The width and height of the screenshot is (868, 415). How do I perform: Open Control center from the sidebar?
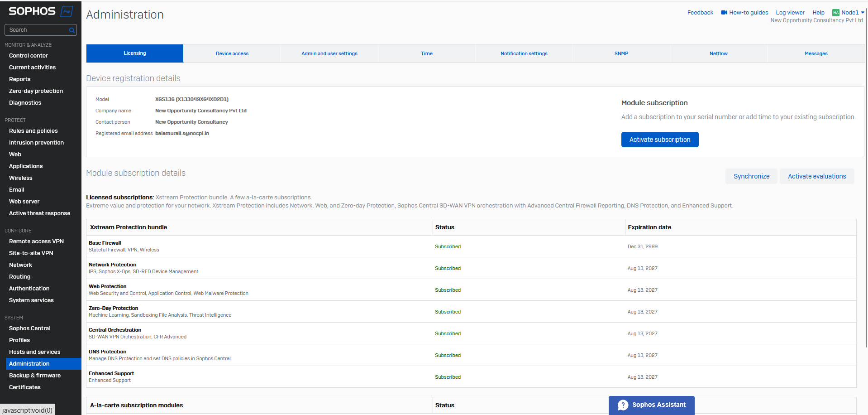coord(29,56)
